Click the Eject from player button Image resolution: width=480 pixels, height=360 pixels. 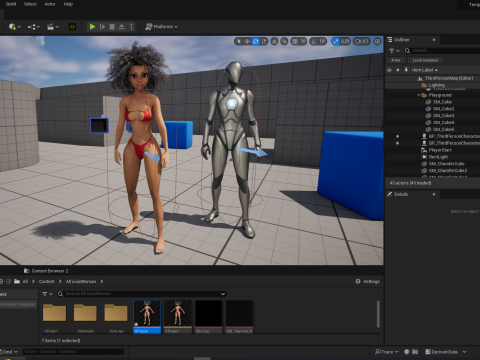[122, 27]
